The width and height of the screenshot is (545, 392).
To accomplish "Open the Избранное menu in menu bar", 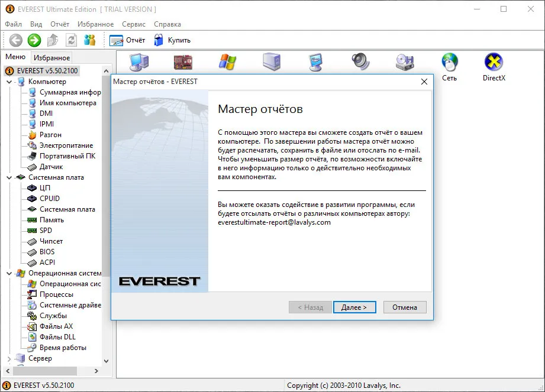I will click(96, 24).
